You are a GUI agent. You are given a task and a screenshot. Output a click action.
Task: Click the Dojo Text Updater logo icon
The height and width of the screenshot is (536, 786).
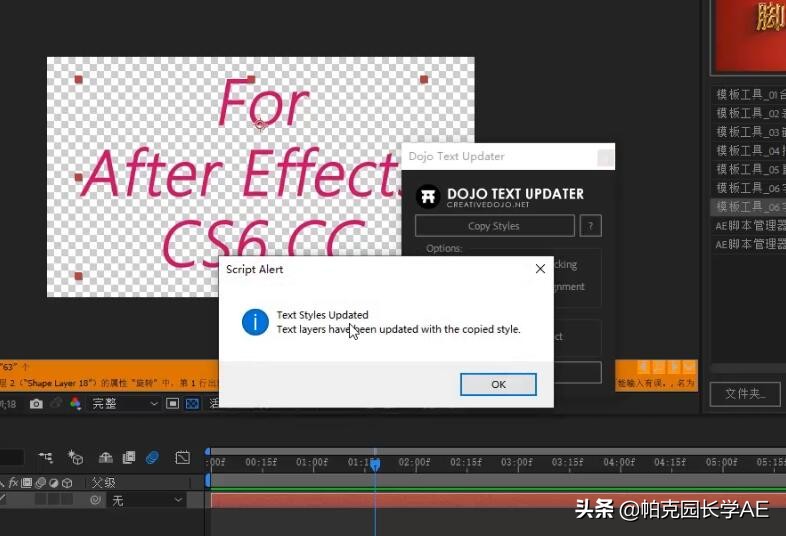[x=428, y=197]
